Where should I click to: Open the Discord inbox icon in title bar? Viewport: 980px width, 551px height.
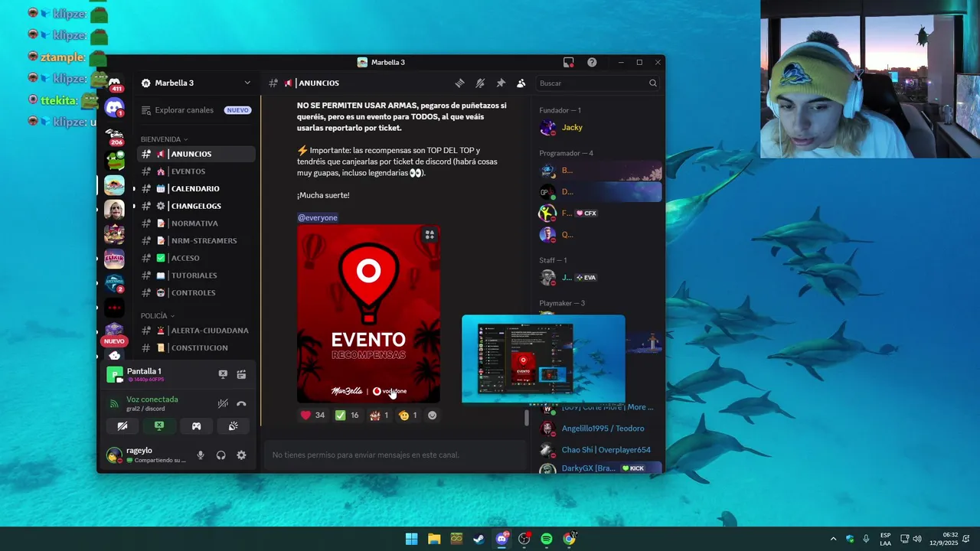point(568,63)
